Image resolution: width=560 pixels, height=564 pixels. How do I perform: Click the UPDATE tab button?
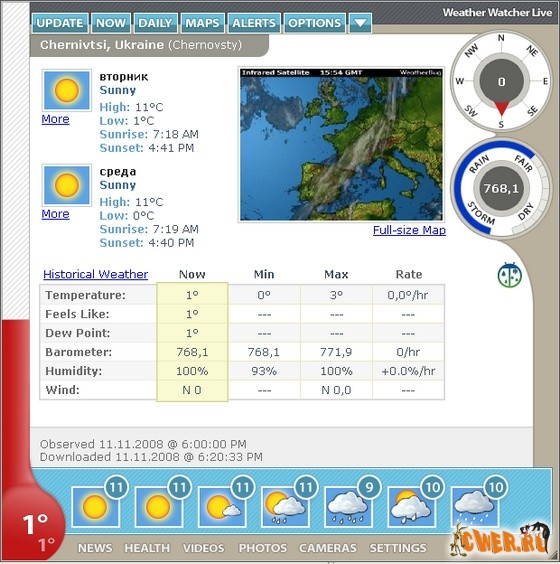click(60, 23)
